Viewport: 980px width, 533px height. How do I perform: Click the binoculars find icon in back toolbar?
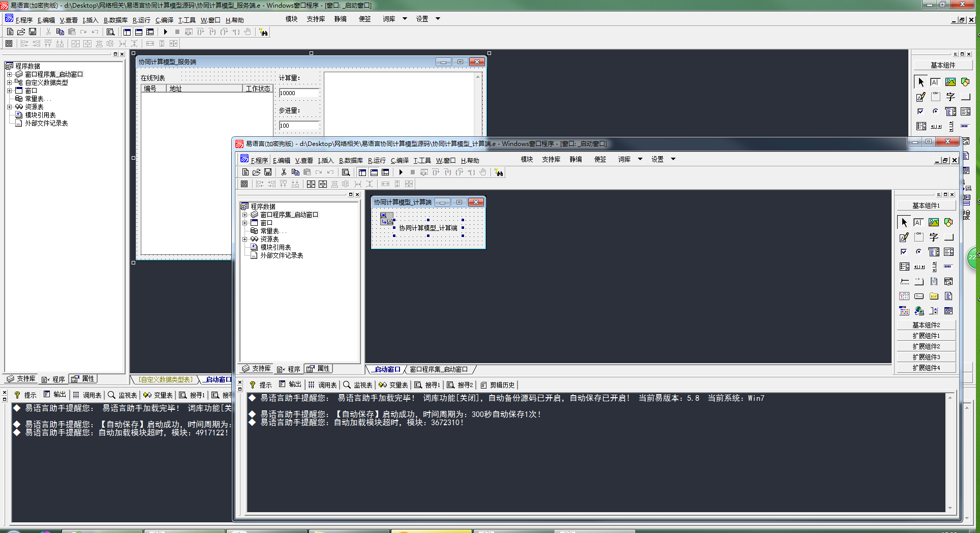[x=263, y=32]
